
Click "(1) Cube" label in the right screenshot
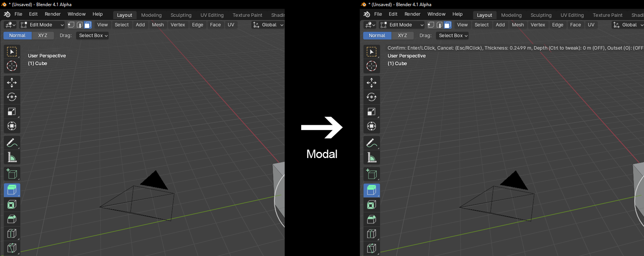coord(397,64)
